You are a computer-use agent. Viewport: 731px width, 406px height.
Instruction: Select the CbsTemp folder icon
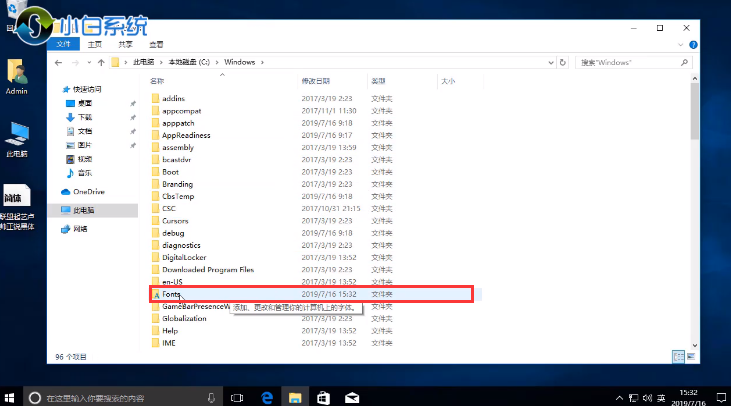(156, 196)
